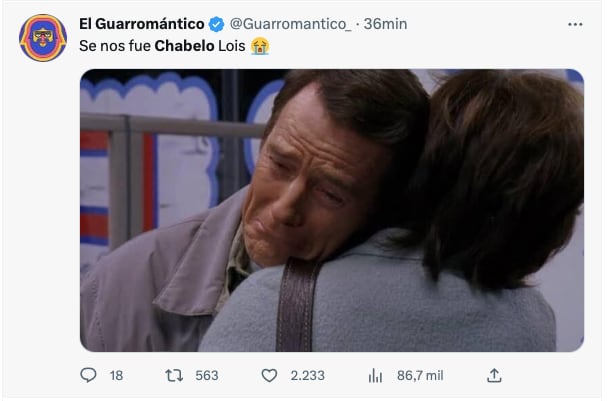This screenshot has width=607, height=401.
Task: Click the 2.233 likes count
Action: pos(308,375)
